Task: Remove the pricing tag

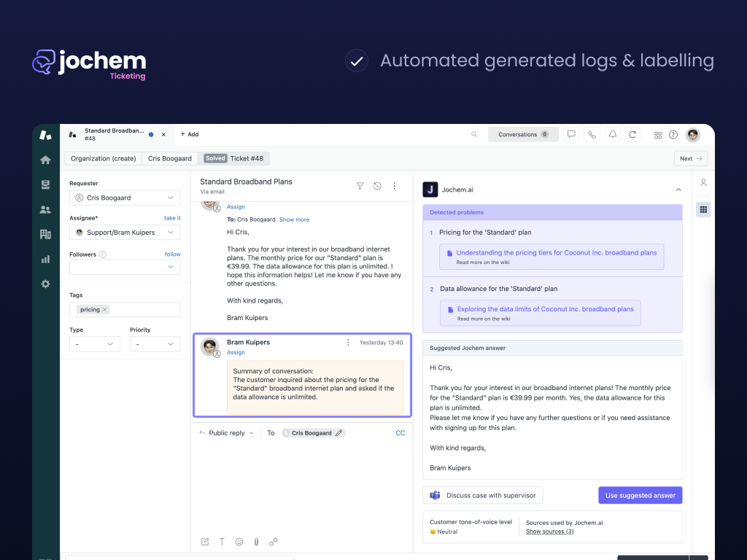Action: tap(105, 310)
